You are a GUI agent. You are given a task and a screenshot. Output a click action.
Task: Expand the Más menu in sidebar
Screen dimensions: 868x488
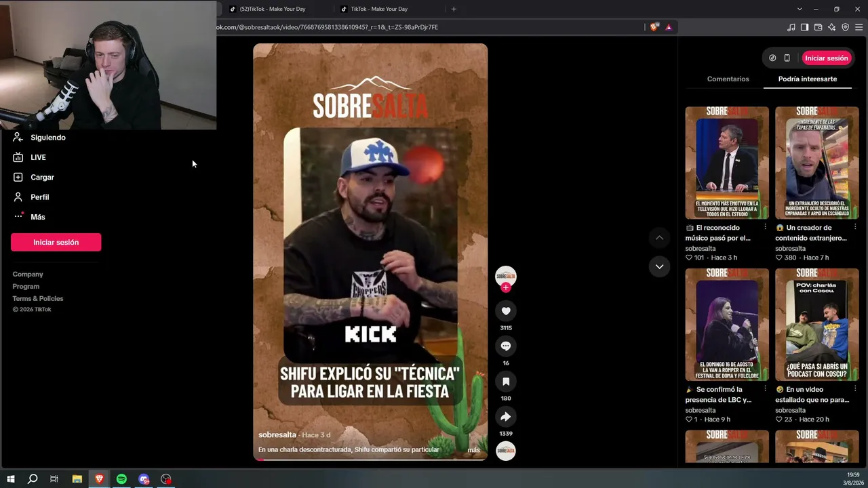coord(38,217)
